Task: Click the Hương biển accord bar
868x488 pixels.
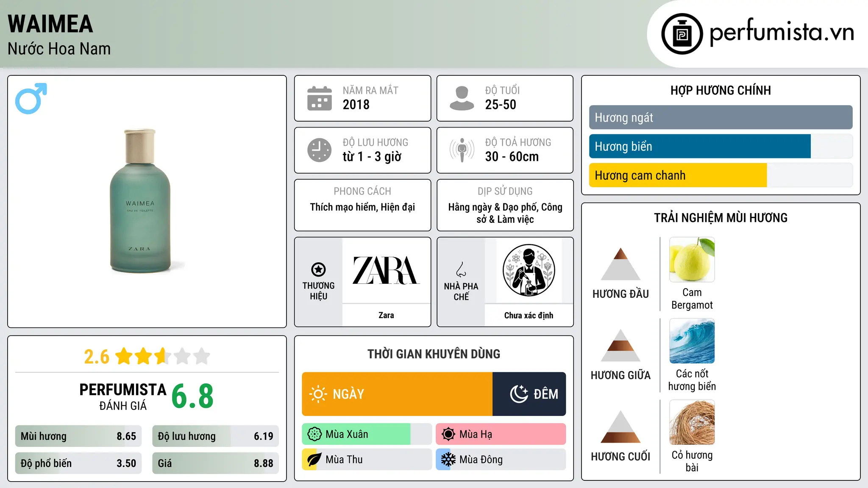Action: pos(721,146)
